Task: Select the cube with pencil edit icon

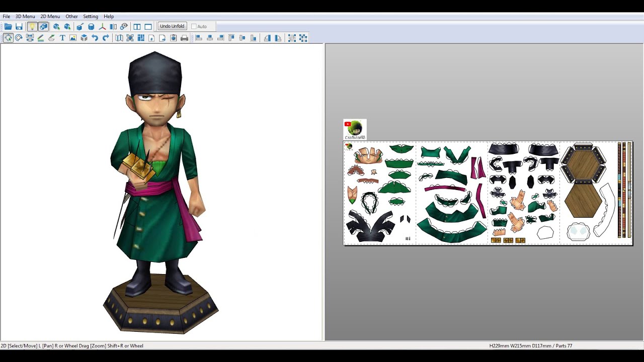Action: coord(80,27)
